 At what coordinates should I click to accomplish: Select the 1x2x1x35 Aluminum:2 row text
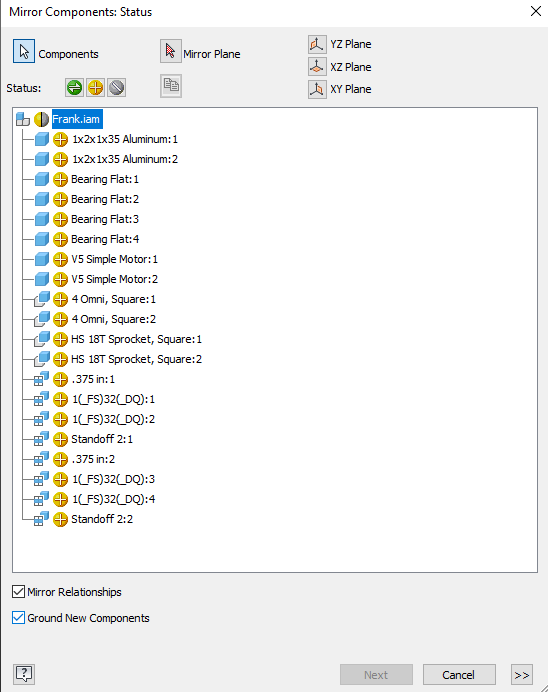pos(125,159)
